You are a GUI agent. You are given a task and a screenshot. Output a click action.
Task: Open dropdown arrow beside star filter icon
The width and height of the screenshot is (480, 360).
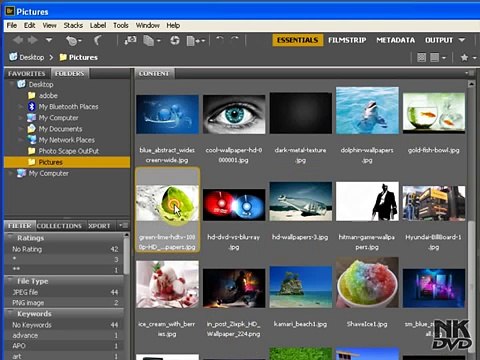coord(475,58)
